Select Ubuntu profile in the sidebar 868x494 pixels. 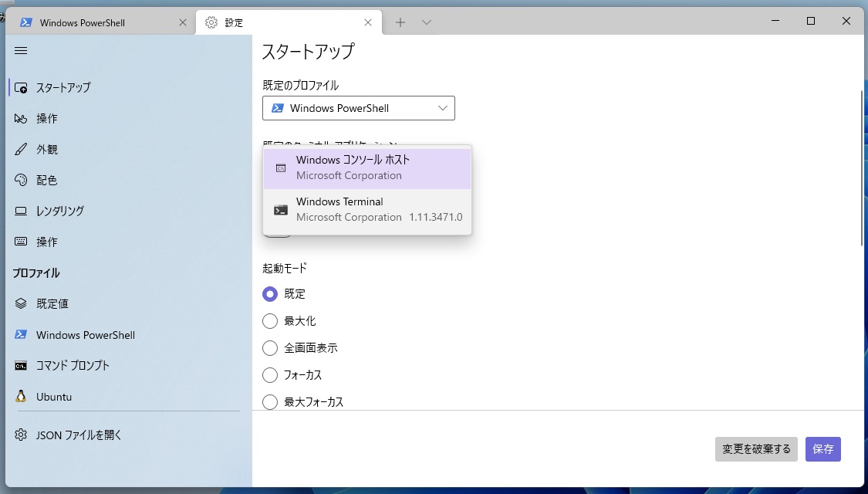click(128, 397)
